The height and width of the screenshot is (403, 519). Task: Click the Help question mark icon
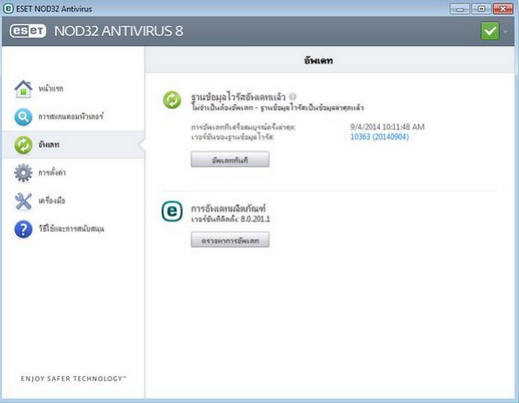23,229
